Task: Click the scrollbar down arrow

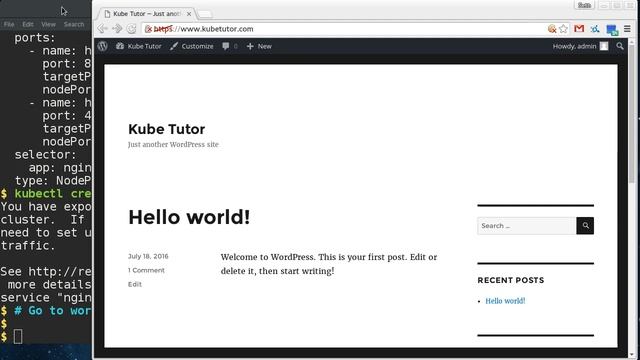Action: coord(632,354)
